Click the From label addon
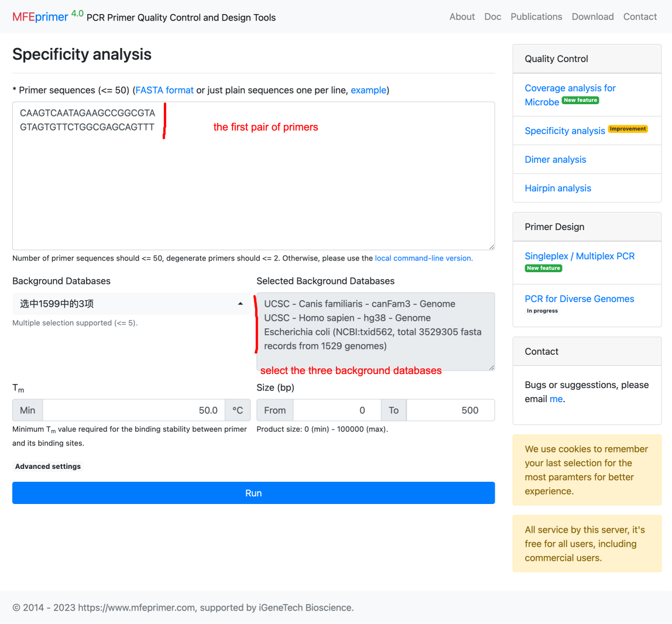The image size is (672, 624). 275,410
